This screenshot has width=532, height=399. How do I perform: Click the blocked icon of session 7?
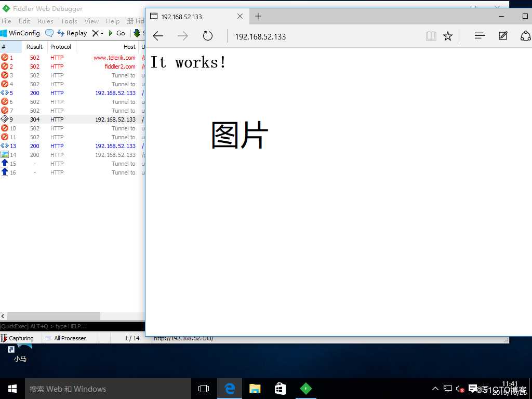(x=5, y=110)
